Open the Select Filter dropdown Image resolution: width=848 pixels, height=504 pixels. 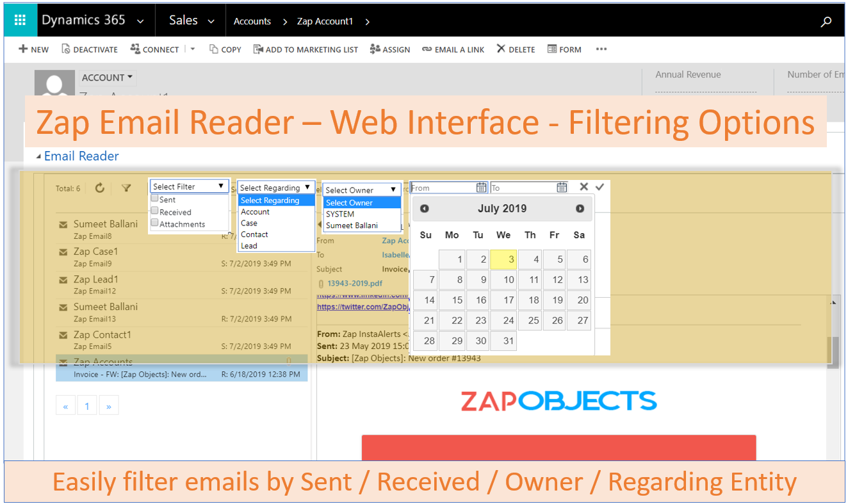point(189,186)
